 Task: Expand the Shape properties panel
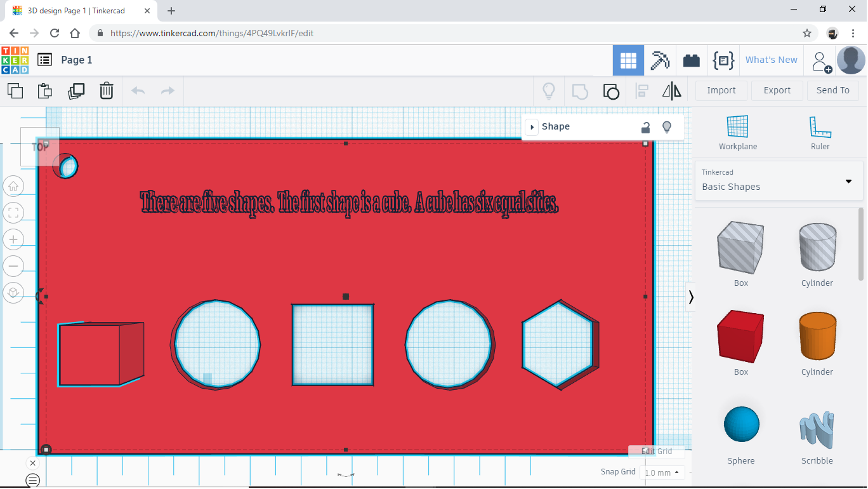pos(531,126)
